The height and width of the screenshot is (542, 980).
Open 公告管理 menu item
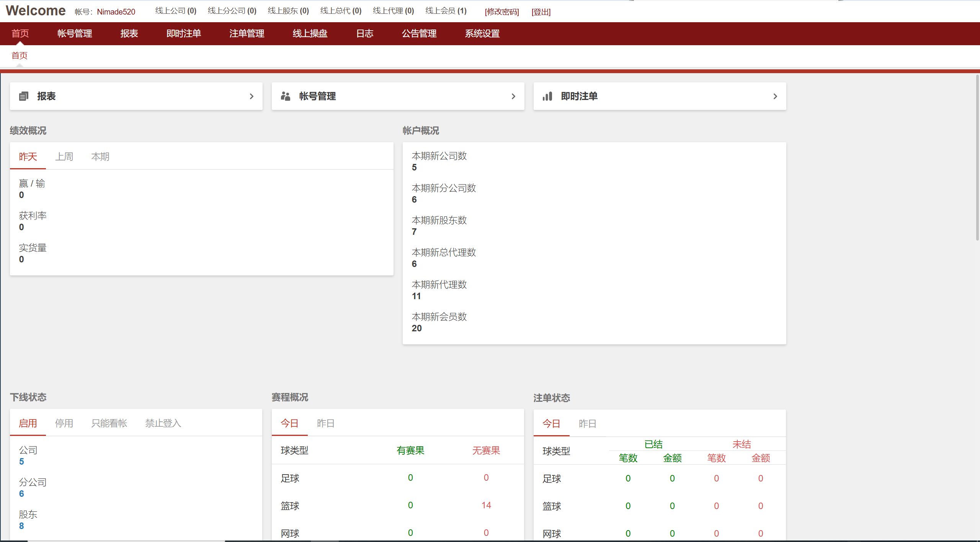419,34
